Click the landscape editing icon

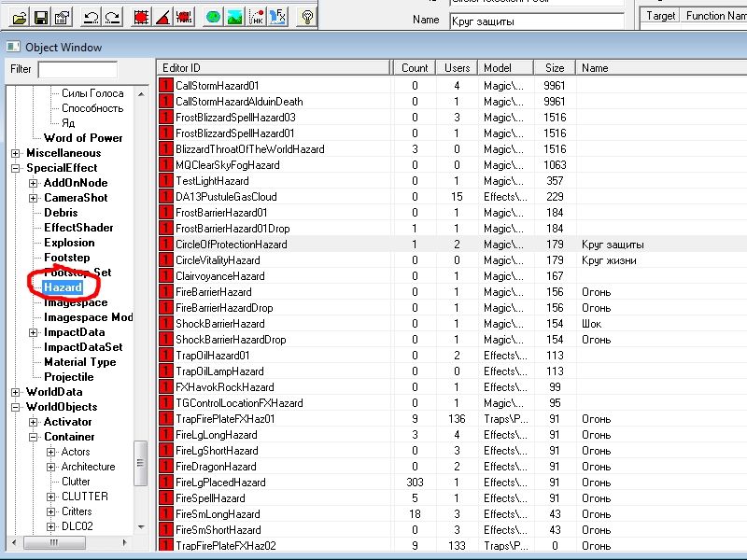coord(233,16)
